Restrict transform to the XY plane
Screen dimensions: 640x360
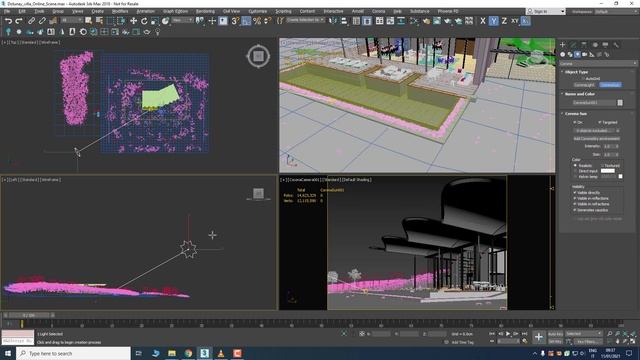click(x=515, y=21)
